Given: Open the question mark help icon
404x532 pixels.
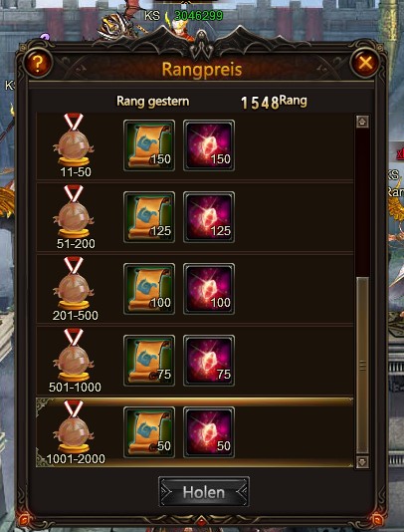Looking at the screenshot, I should tap(38, 63).
